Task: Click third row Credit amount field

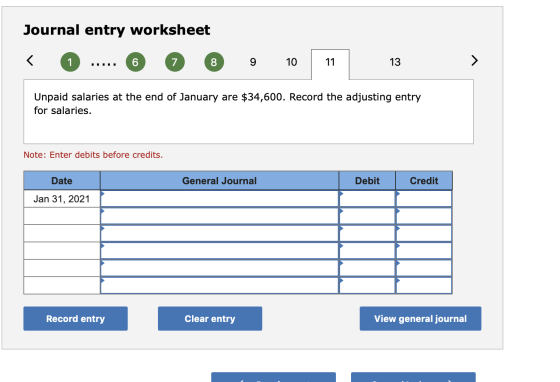Action: pos(424,233)
